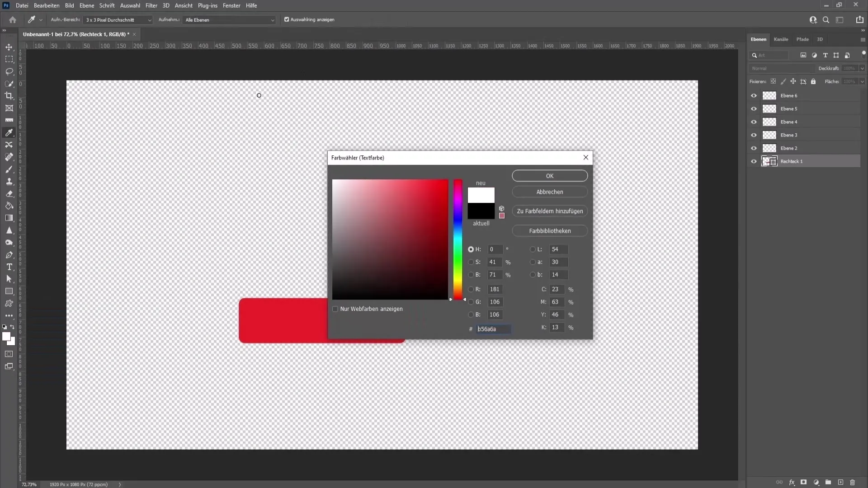The height and width of the screenshot is (488, 868).
Task: Select the Rectangular Marquee tool
Action: click(9, 59)
